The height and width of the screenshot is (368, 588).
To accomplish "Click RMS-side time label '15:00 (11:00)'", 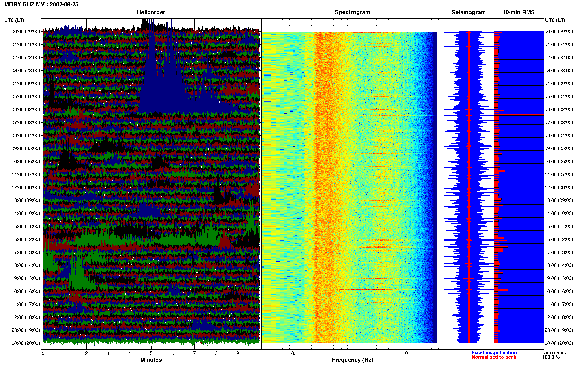I will point(559,226).
